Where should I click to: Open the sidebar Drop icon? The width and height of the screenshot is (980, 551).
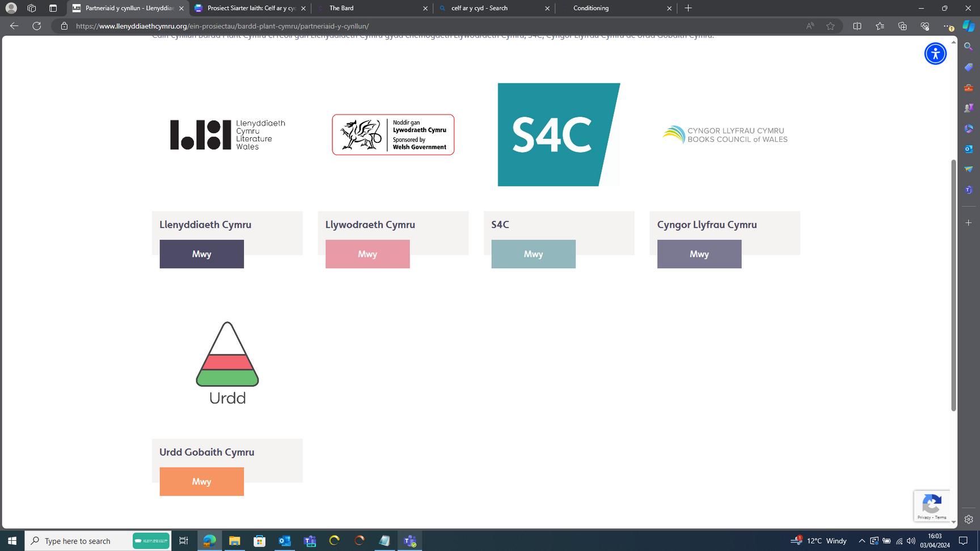(969, 169)
